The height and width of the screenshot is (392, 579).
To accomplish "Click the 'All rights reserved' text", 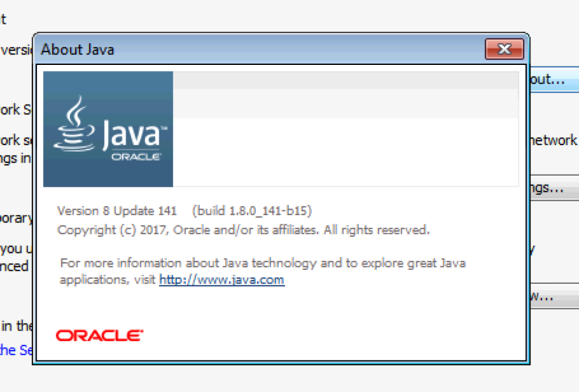I will pyautogui.click(x=377, y=230).
